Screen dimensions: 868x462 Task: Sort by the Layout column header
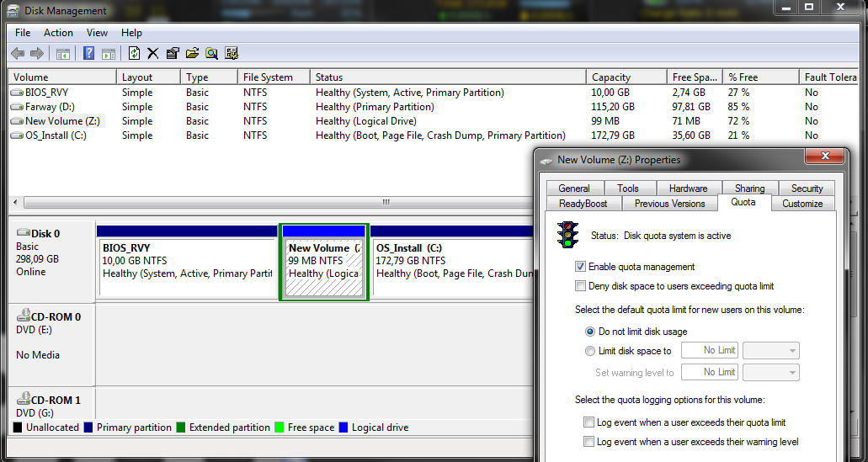click(x=148, y=77)
